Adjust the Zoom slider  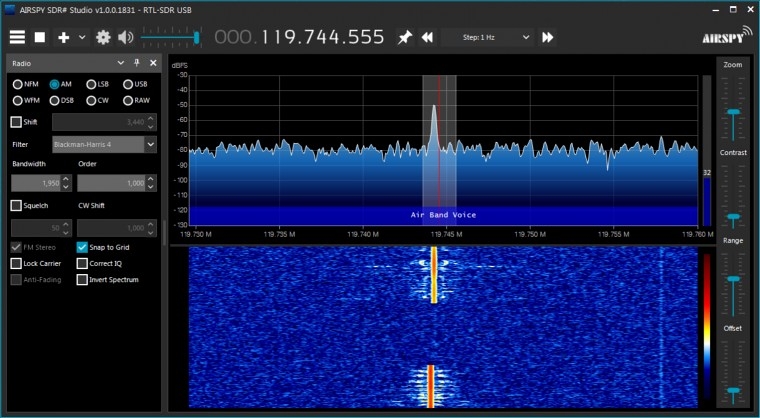click(x=733, y=113)
